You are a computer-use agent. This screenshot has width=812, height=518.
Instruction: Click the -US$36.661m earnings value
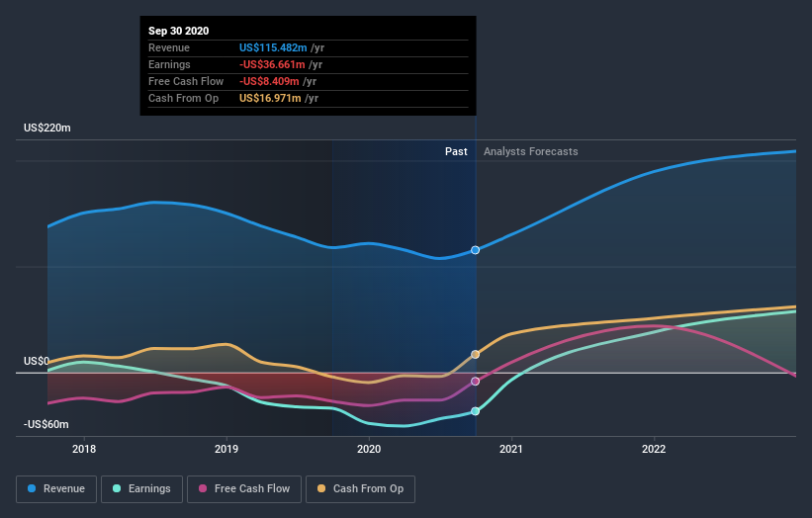click(272, 64)
